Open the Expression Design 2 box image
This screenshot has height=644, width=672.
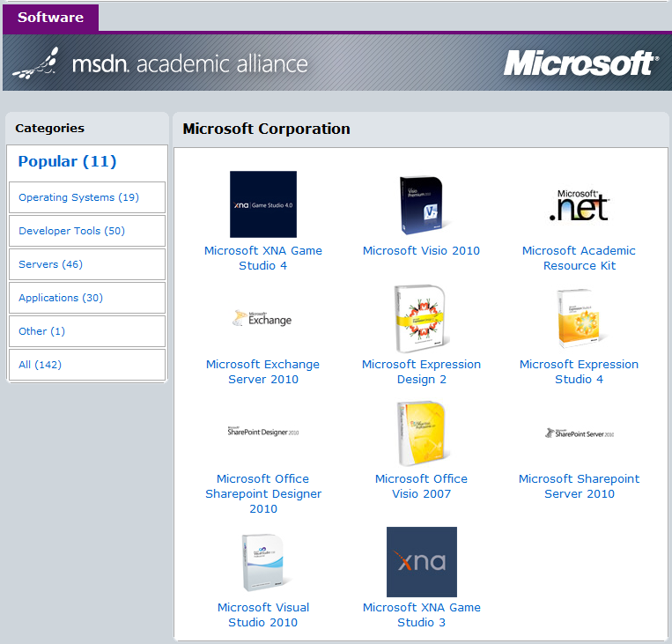421,319
